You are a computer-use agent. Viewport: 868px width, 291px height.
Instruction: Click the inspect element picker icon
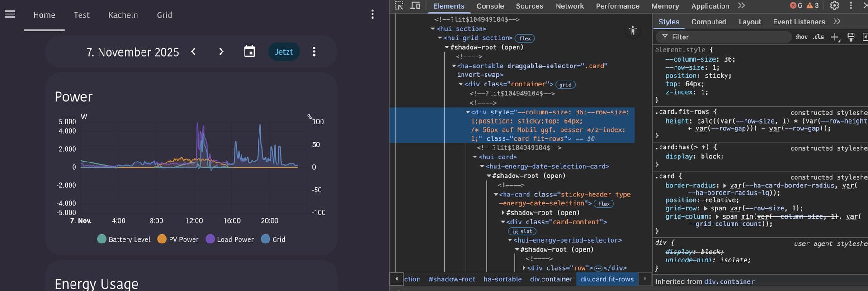399,6
